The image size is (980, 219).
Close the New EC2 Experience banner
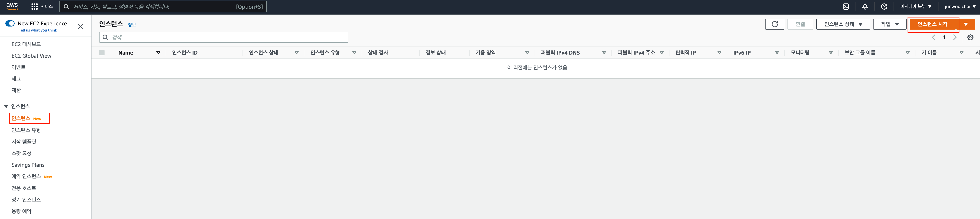click(80, 26)
